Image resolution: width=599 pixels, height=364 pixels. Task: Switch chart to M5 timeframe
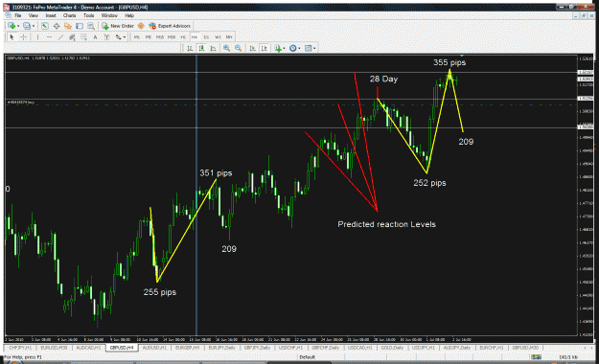coord(149,37)
